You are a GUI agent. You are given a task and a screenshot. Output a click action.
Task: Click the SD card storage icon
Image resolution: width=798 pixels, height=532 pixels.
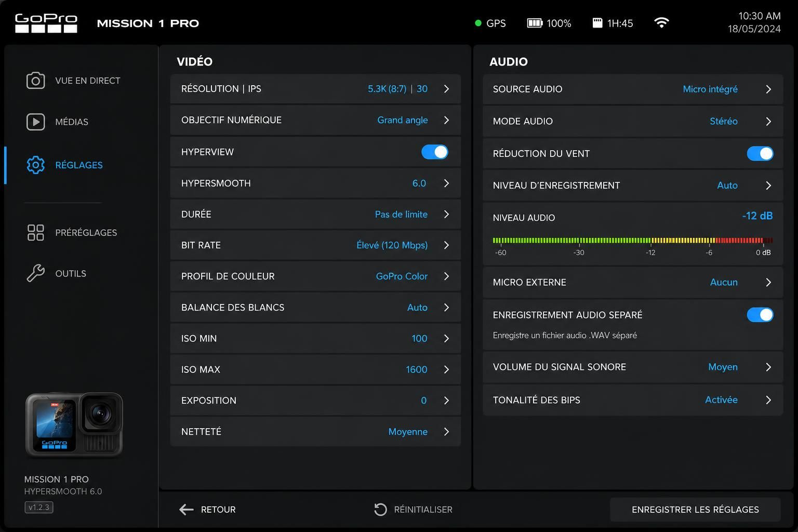click(x=597, y=23)
